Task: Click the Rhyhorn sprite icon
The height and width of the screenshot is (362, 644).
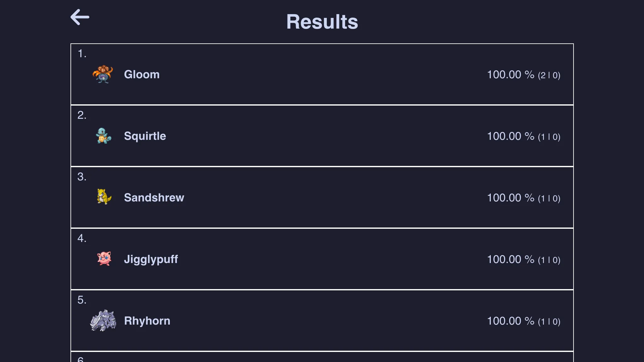Action: coord(102,321)
